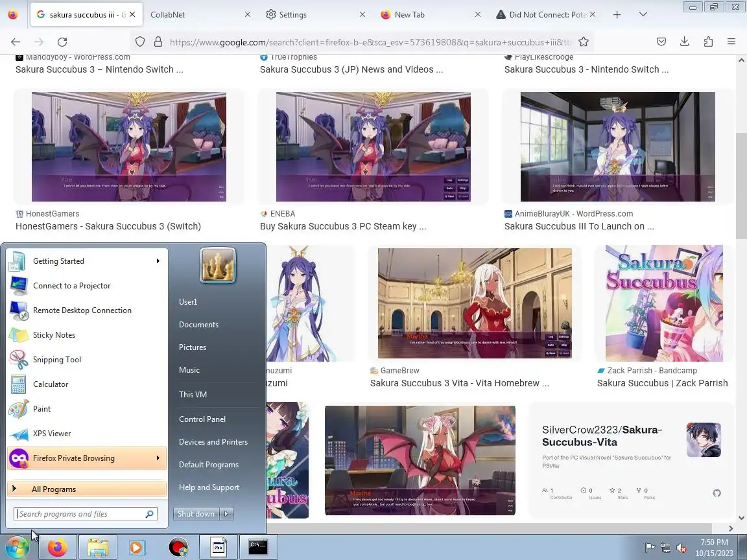Switch to the Did Not Connect tab

(545, 15)
